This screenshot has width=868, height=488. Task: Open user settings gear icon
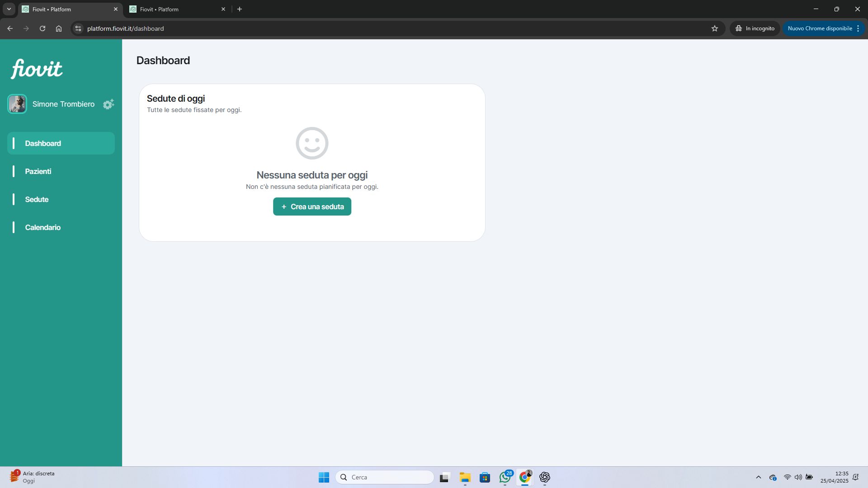pyautogui.click(x=108, y=104)
